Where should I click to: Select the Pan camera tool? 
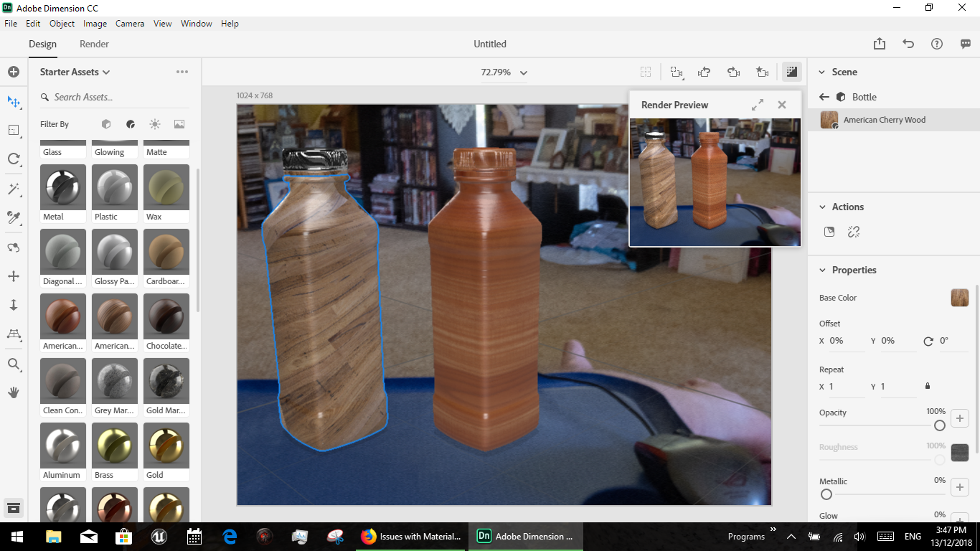[x=14, y=276]
